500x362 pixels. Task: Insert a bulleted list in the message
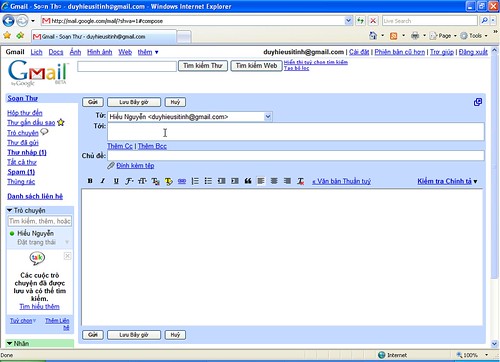click(x=208, y=181)
